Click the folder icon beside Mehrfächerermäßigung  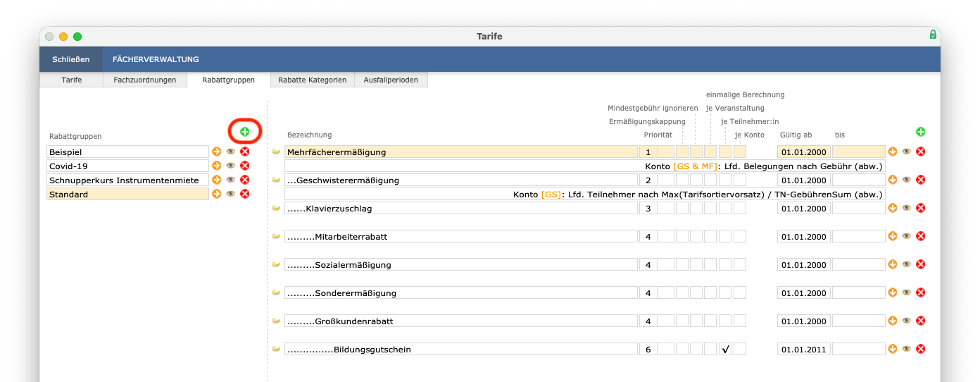pos(276,152)
